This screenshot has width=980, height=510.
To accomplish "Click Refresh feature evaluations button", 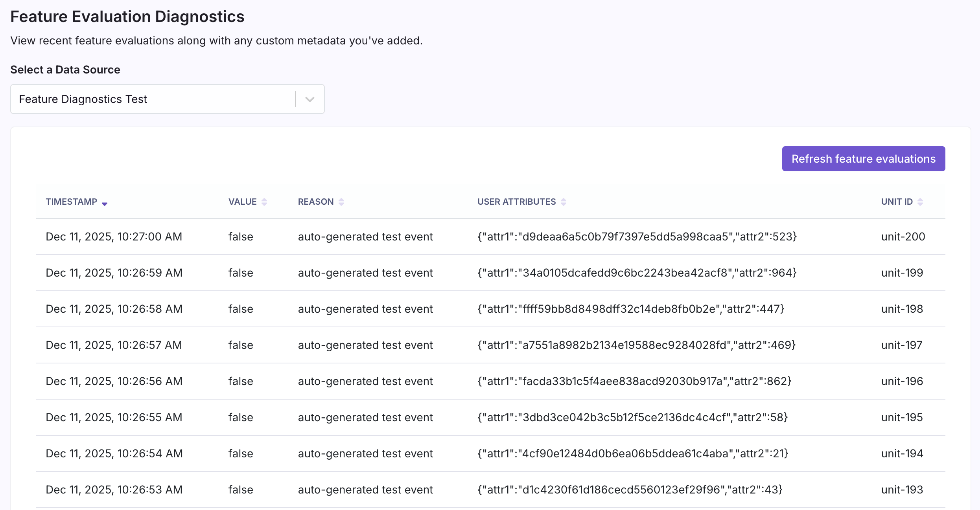I will (x=864, y=159).
